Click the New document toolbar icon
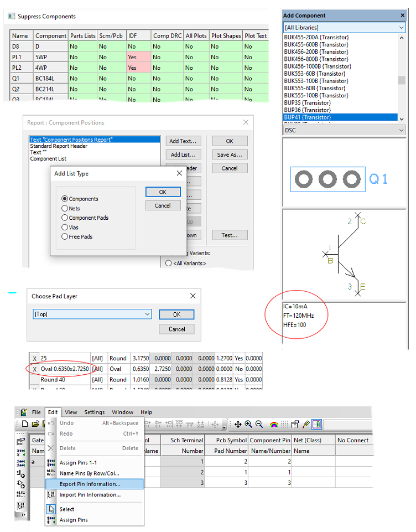This screenshot has width=416, height=532. [24, 425]
